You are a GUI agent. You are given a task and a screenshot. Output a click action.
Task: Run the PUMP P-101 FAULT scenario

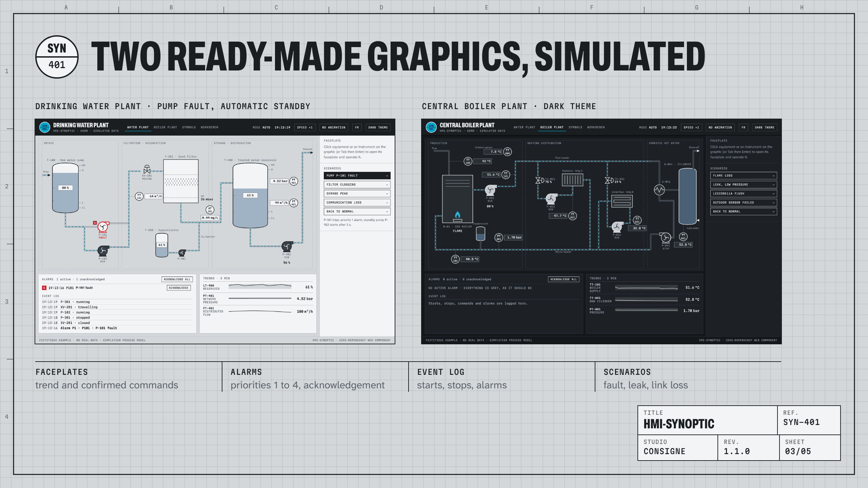pos(357,176)
